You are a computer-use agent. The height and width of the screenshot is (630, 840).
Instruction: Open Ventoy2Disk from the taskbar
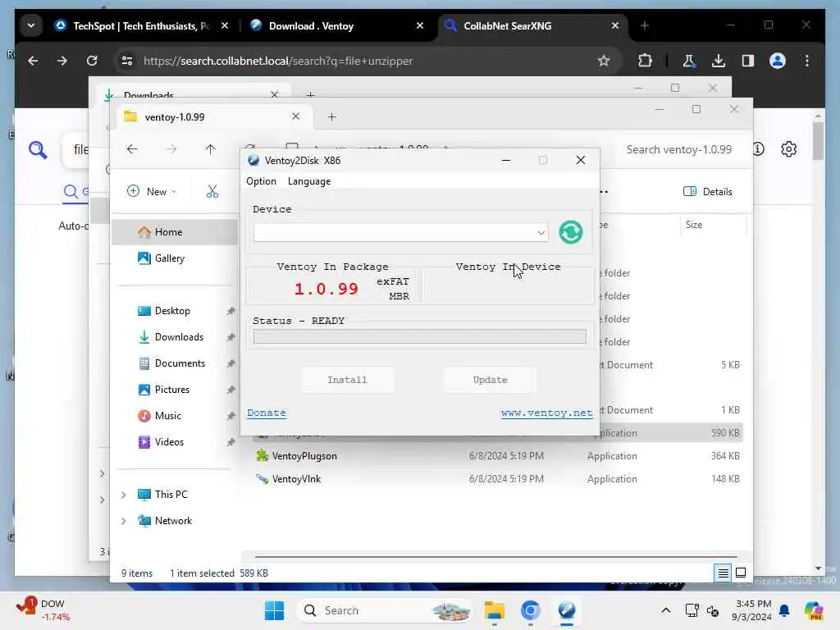567,610
